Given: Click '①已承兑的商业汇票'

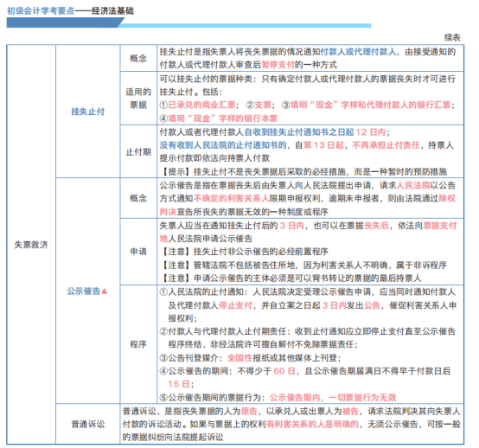Looking at the screenshot, I should pos(198,106).
